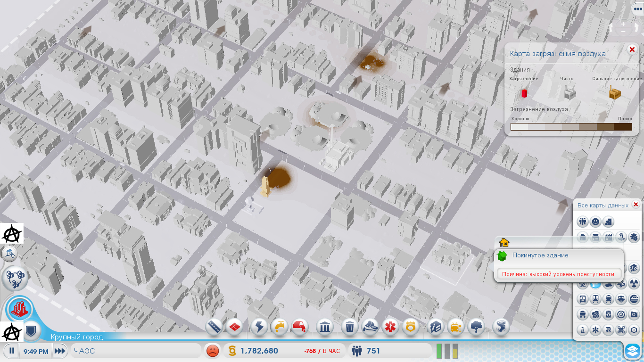Viewport: 644px width, 362px height.
Task: Select the red city view mode button
Action: [x=19, y=310]
